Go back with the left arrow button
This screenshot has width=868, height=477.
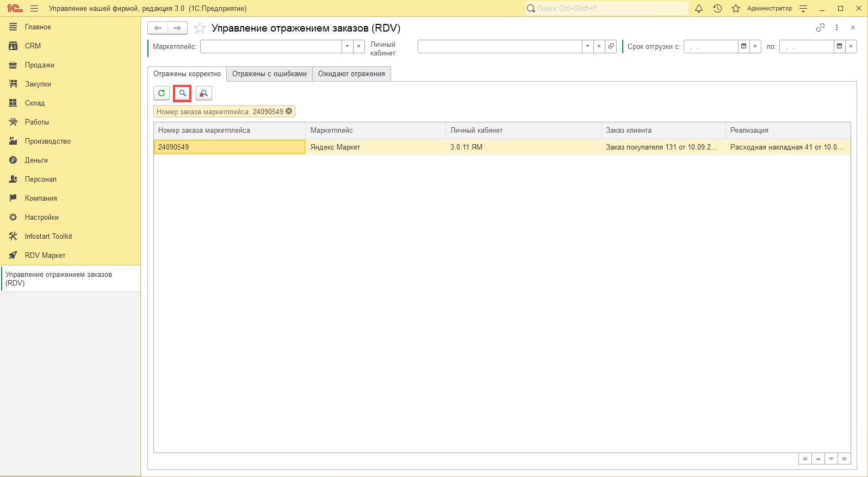pyautogui.click(x=158, y=28)
